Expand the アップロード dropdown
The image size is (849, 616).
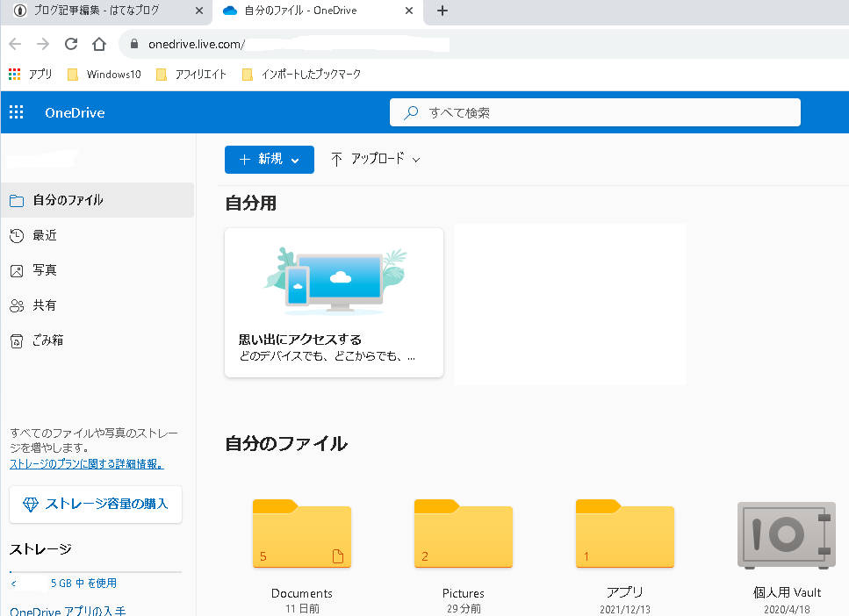(375, 159)
